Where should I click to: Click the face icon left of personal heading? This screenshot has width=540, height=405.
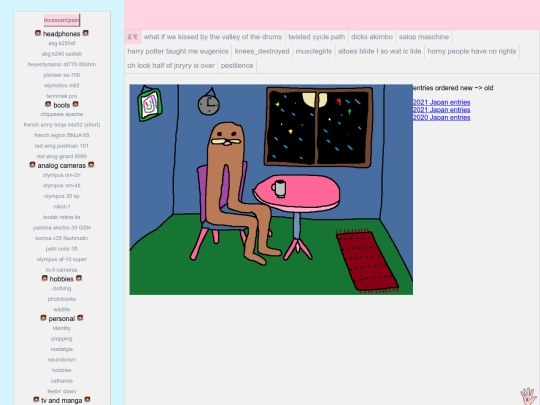click(x=43, y=318)
